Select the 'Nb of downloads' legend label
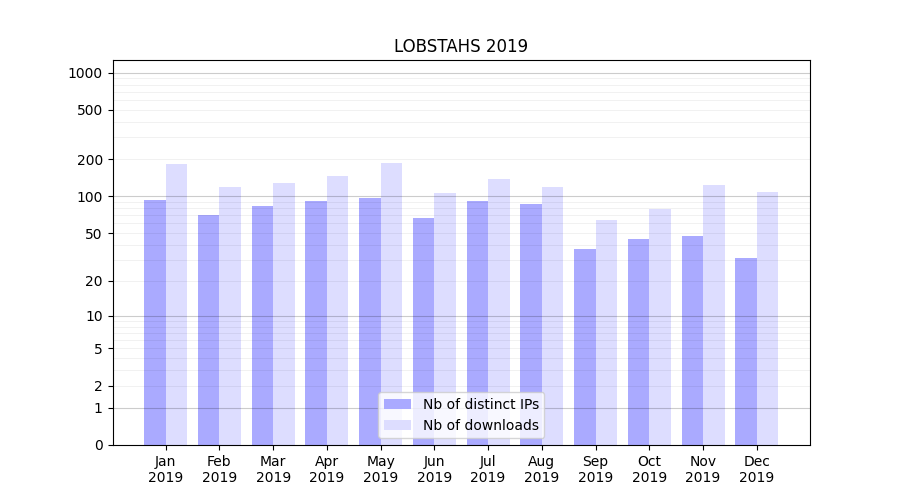The image size is (900, 500). 480,425
